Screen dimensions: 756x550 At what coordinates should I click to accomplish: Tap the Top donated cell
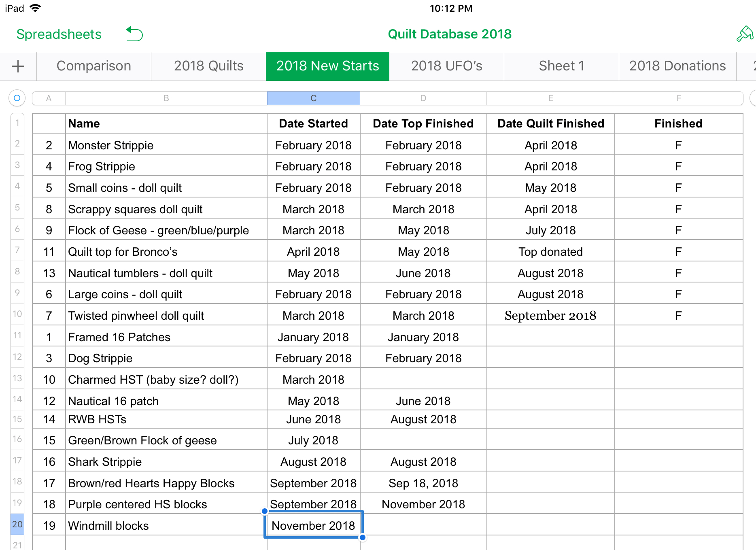[550, 251]
